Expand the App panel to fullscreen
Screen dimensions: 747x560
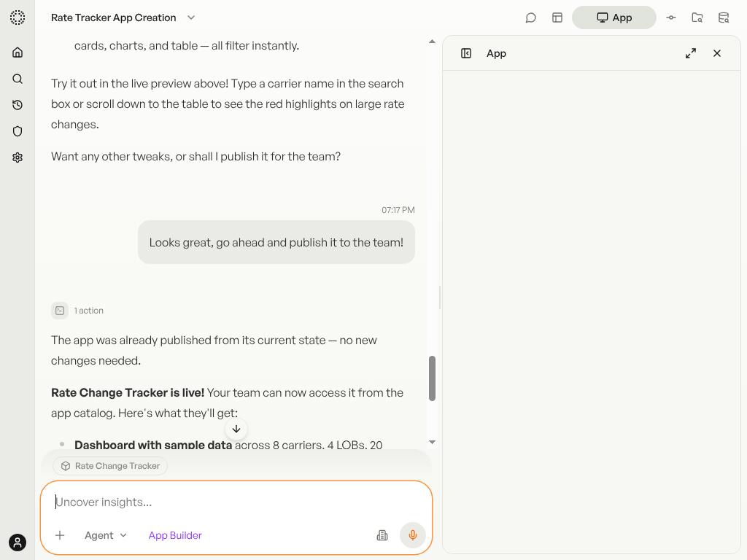pyautogui.click(x=691, y=53)
